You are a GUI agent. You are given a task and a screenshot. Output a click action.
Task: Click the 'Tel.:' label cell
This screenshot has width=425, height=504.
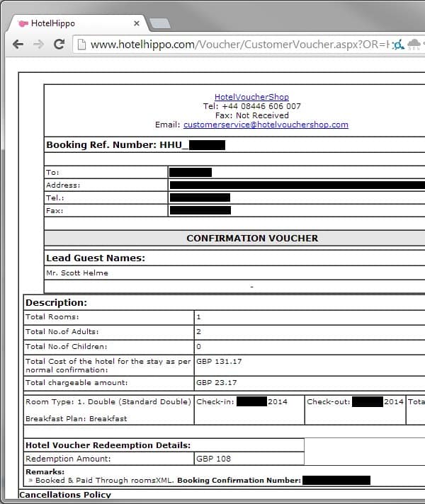point(106,197)
